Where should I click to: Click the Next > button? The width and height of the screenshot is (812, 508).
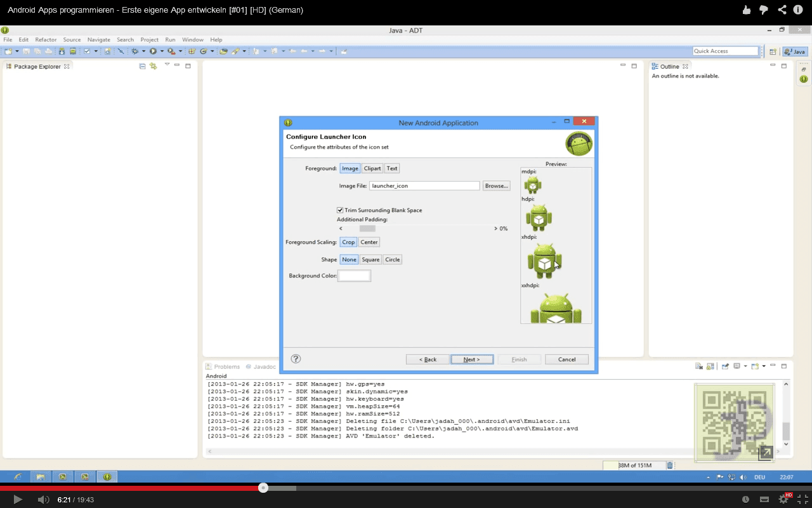472,359
